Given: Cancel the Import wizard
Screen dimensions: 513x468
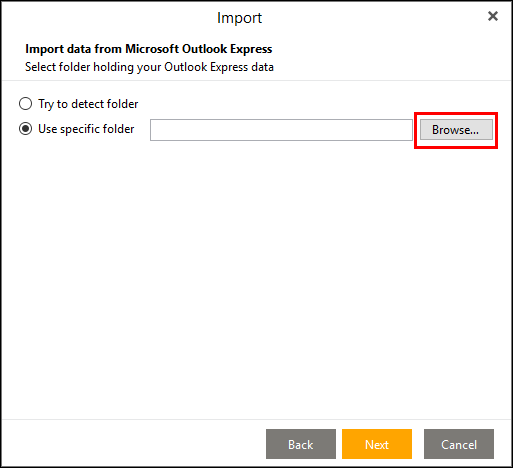Looking at the screenshot, I should point(459,444).
